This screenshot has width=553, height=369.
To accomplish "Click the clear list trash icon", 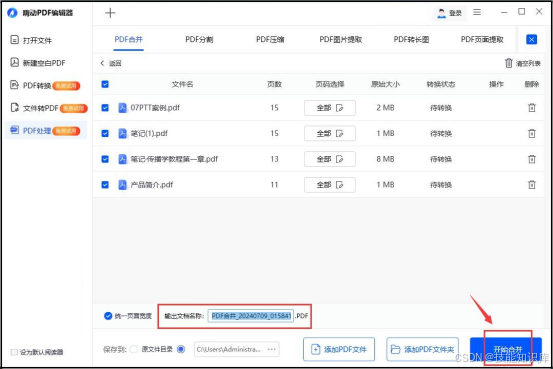I will [509, 63].
